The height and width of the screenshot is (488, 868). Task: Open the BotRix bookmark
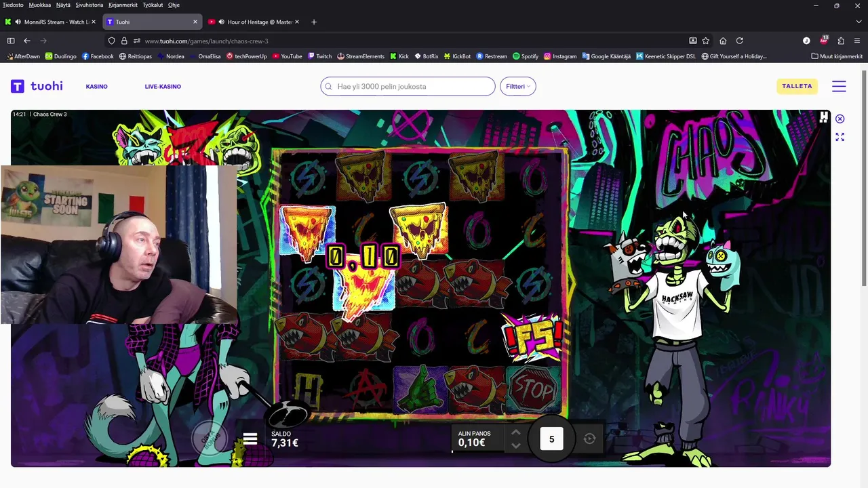pyautogui.click(x=426, y=56)
